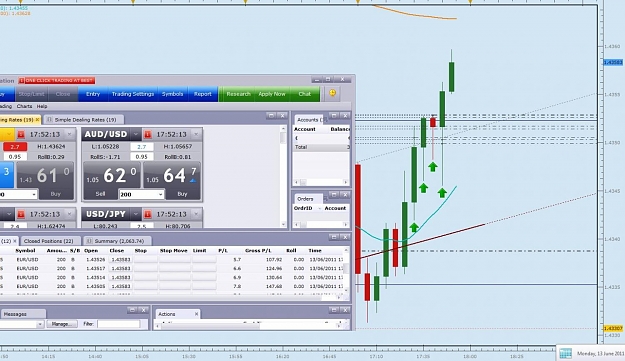Sell AUD/USD at 1.05 62
The height and width of the screenshot is (361, 625).
[112, 180]
